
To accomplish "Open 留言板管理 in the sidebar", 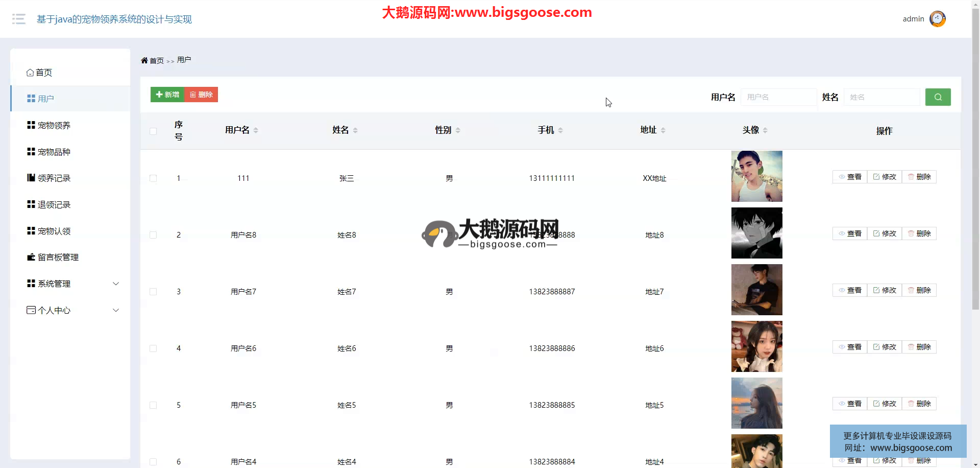I will 58,257.
